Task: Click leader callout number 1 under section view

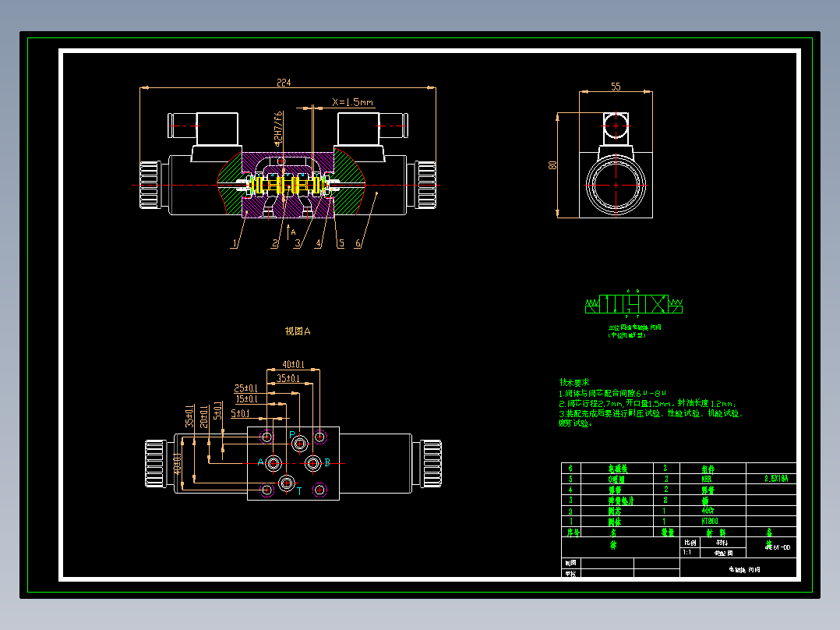Action: (234, 243)
